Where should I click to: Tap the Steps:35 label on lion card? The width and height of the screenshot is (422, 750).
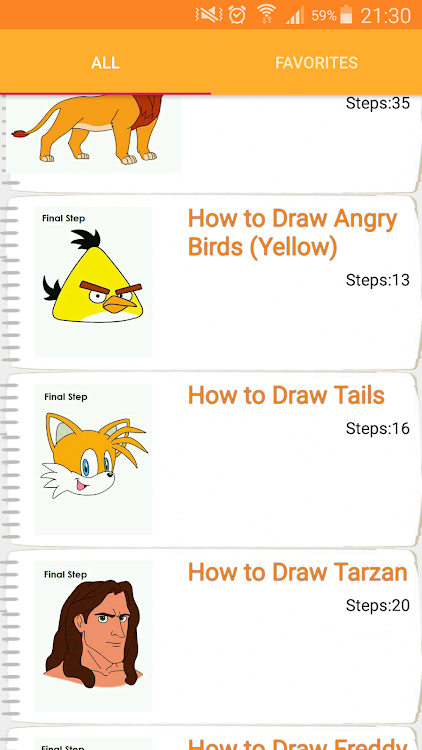tap(378, 103)
